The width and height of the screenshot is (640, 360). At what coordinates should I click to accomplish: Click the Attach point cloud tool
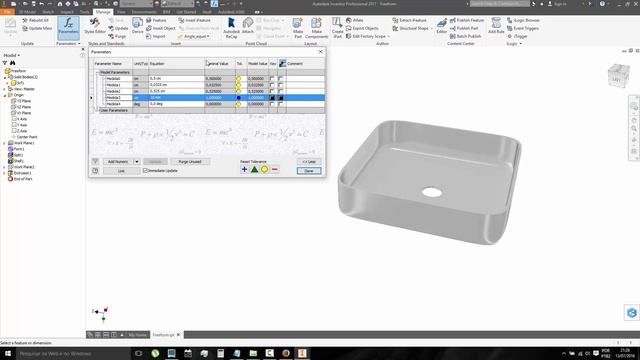point(248,26)
